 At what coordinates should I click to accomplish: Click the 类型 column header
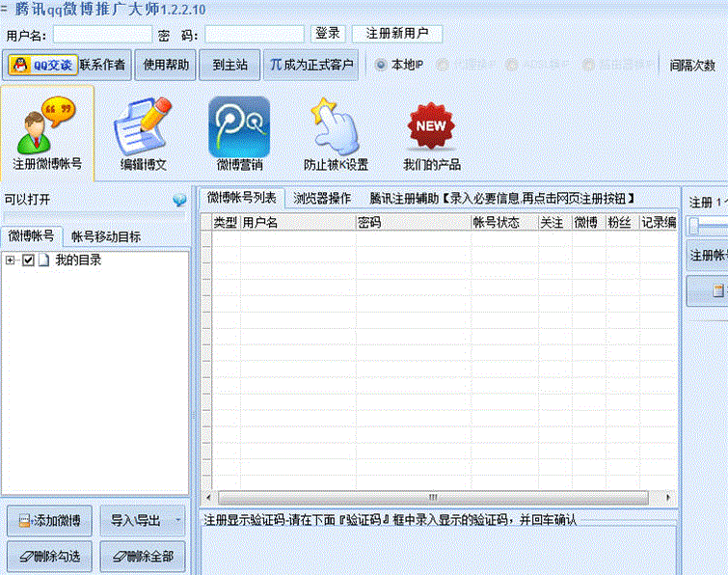coord(226,223)
